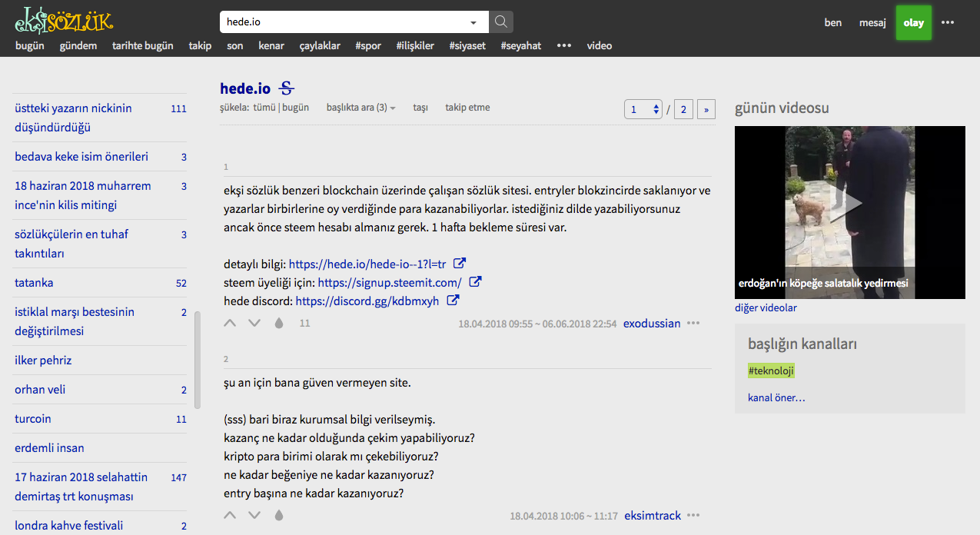Click the 'hede.io' topic title
The image size is (980, 535).
point(245,88)
